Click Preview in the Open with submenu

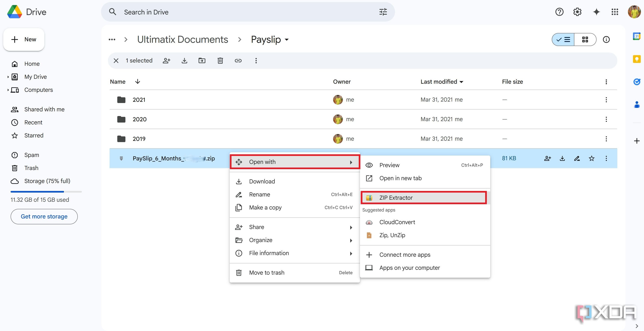(x=425, y=165)
